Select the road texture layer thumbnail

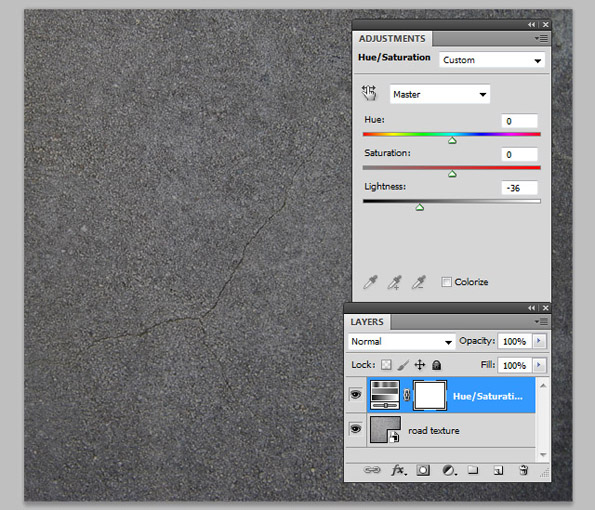point(385,430)
